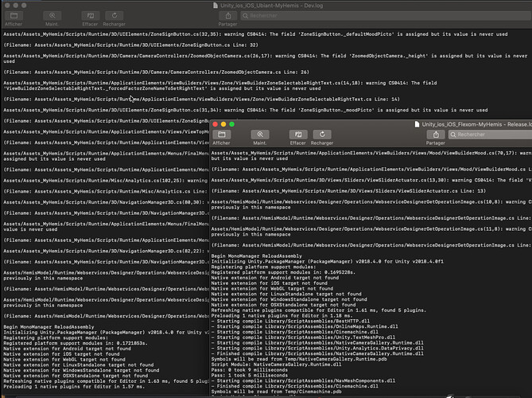Click Maint. icon in Release log window
This screenshot has height=398, width=532.
pos(260,135)
